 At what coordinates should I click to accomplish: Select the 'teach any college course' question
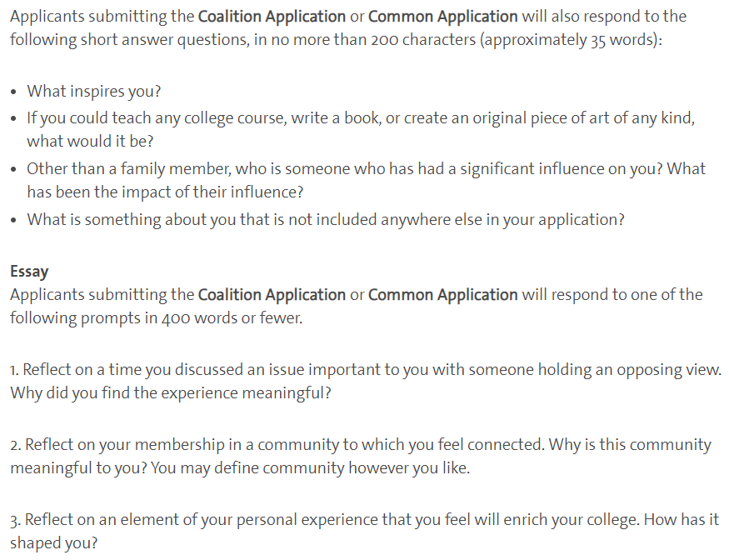tap(361, 129)
